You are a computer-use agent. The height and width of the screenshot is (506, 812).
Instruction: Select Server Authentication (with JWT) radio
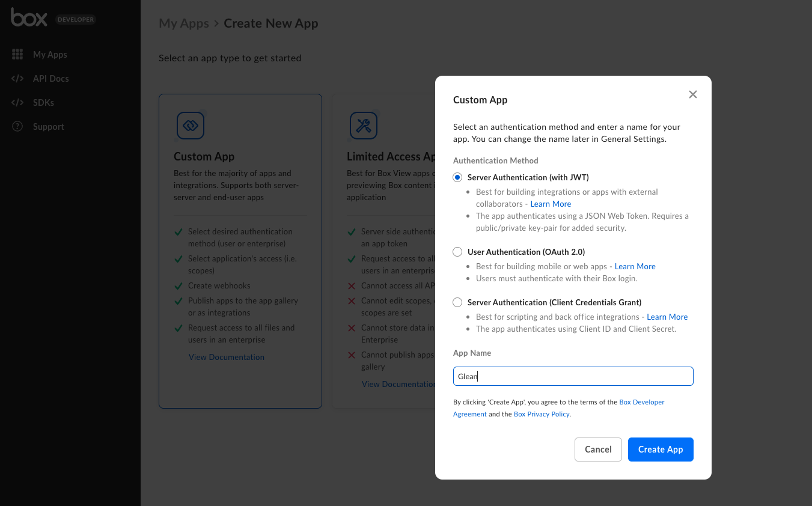[x=458, y=177]
